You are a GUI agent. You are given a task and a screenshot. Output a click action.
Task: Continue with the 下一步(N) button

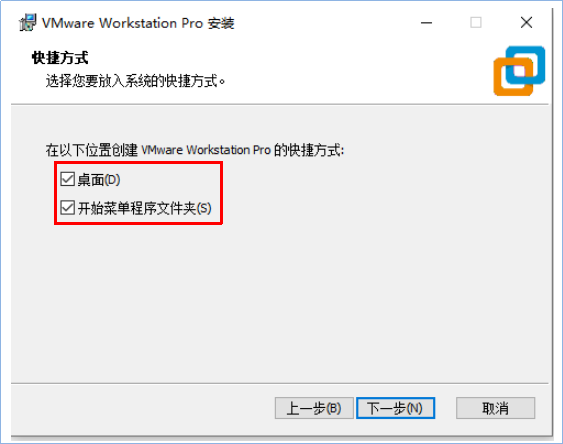point(395,408)
